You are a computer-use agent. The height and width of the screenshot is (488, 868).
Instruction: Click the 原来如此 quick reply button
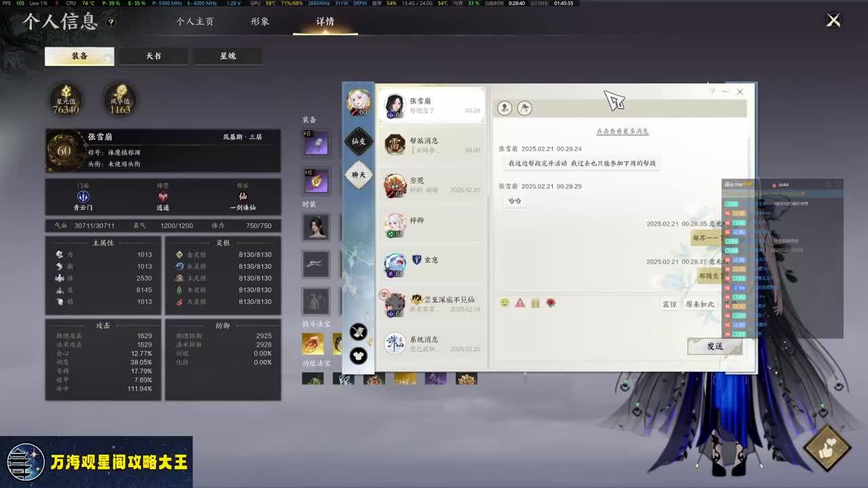click(x=700, y=304)
